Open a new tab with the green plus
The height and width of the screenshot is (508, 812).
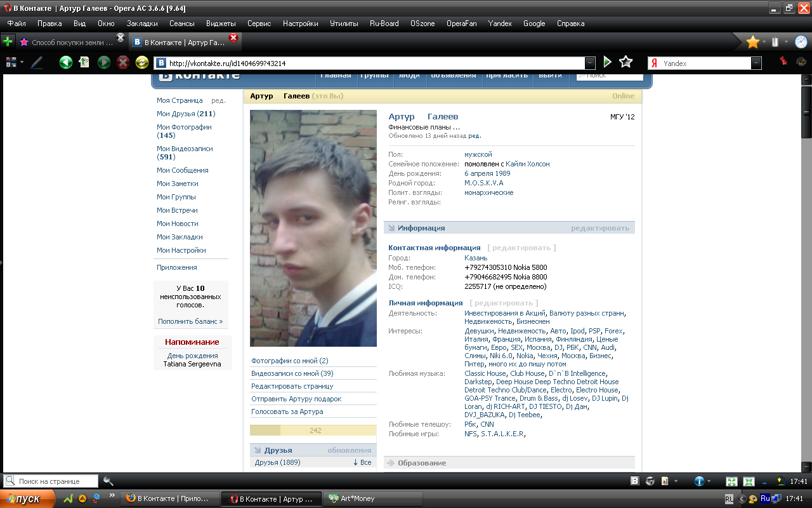[x=8, y=42]
